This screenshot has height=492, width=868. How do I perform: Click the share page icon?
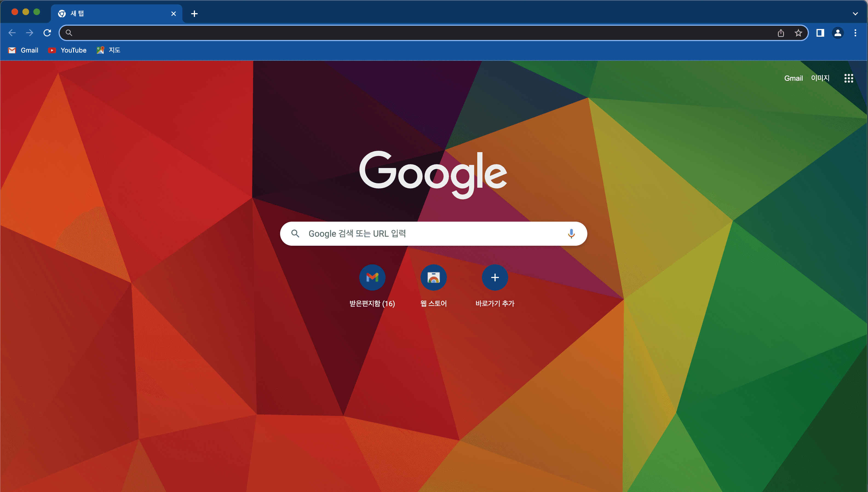pyautogui.click(x=781, y=33)
